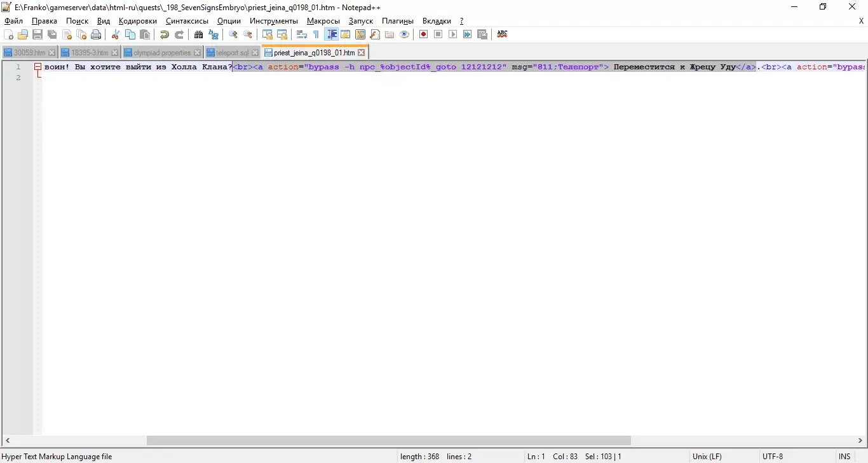Toggle synchronized horizontal scrolling
868x463 pixels.
[282, 34]
